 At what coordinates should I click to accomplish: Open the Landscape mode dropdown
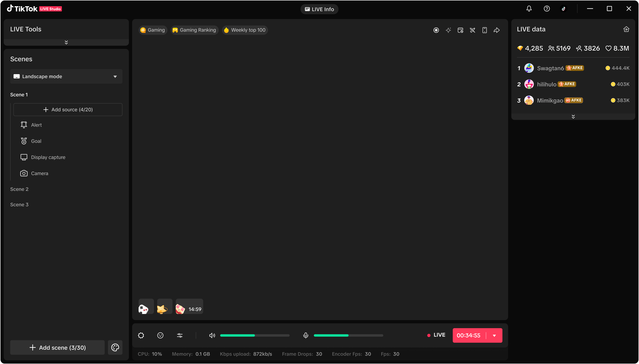tap(66, 76)
